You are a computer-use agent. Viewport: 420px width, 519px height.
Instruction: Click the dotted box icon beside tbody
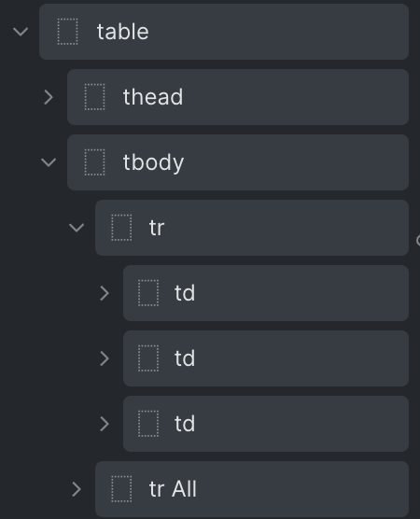pos(94,162)
